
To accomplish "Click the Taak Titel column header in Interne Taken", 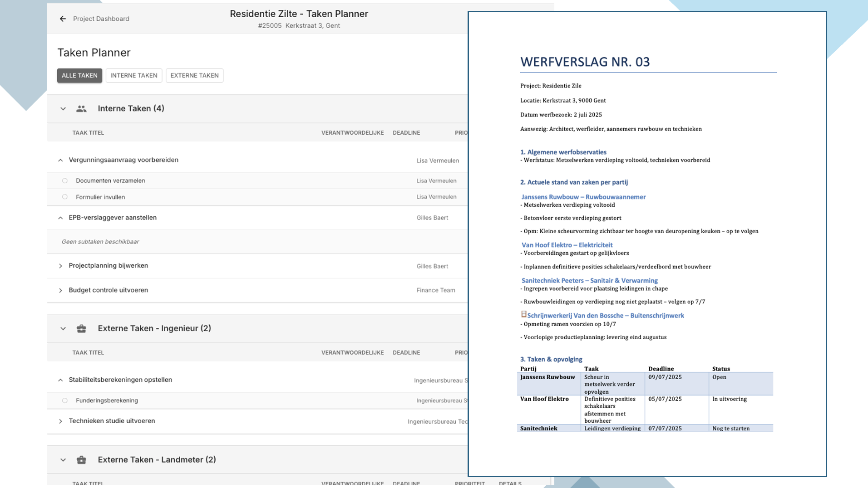I will [88, 133].
